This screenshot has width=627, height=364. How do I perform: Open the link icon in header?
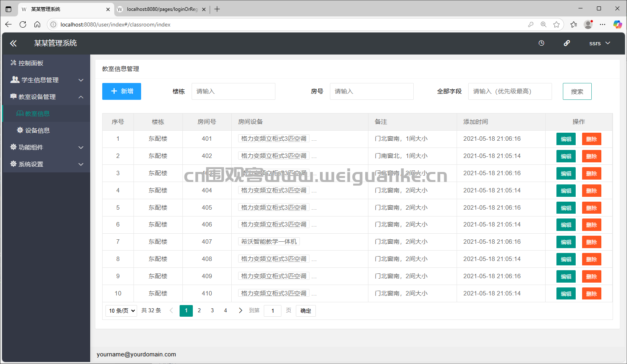[567, 43]
